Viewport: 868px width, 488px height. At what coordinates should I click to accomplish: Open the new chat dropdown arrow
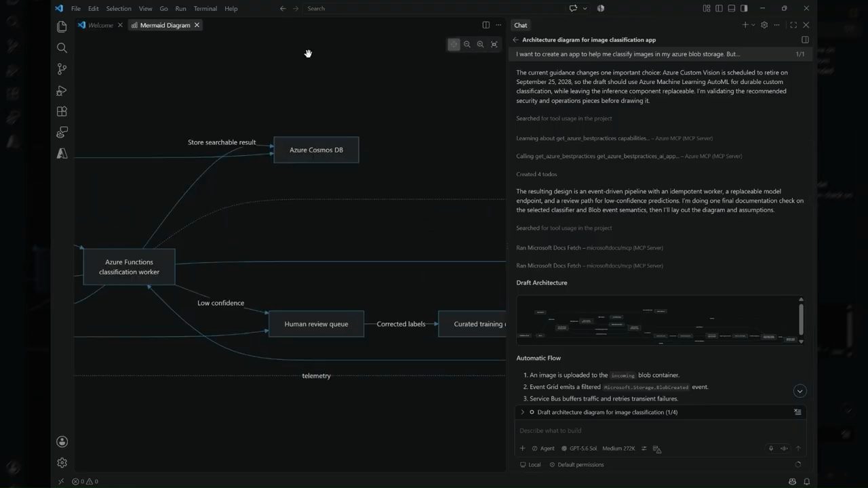click(x=753, y=25)
